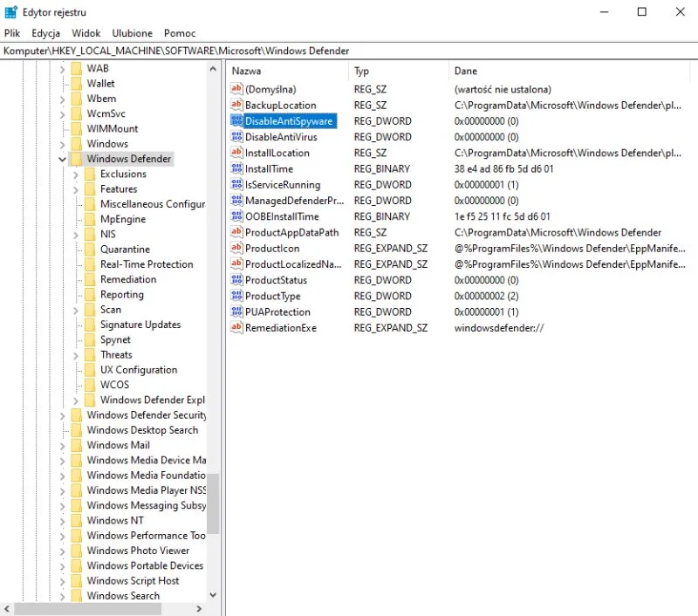This screenshot has height=616, width=698.
Task: Click the RemediationExe string icon
Action: point(236,328)
